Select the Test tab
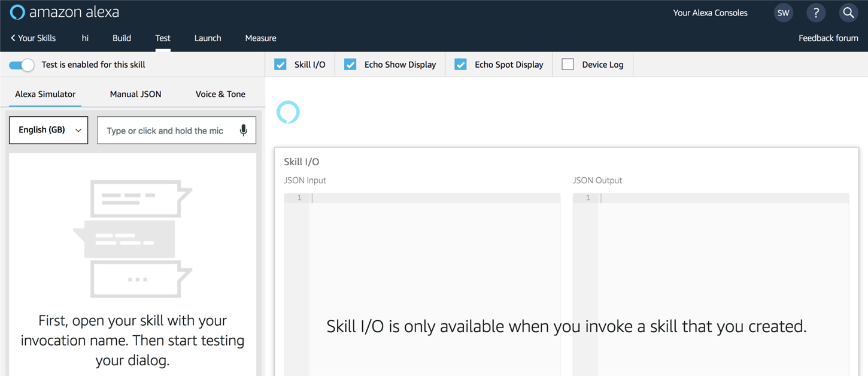The width and height of the screenshot is (868, 376). click(163, 38)
